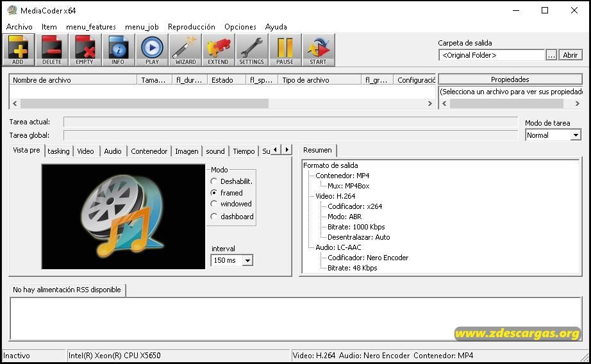The image size is (591, 364).
Task: Switch to the Audio tab
Action: [113, 151]
